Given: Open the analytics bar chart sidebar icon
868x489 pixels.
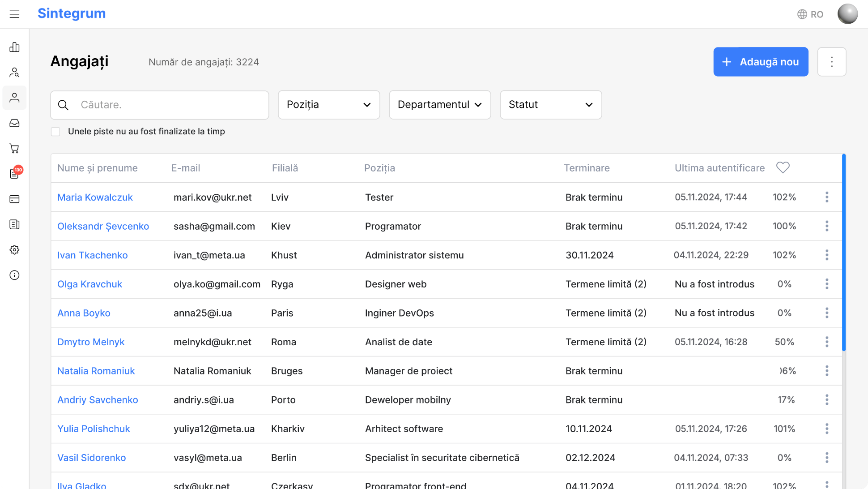Looking at the screenshot, I should coord(14,47).
